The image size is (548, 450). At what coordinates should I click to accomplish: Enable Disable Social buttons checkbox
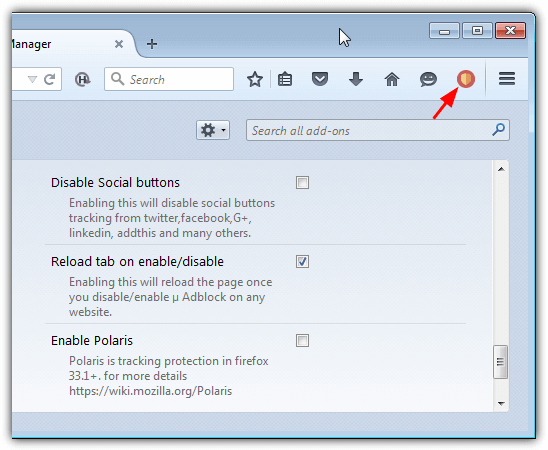[x=302, y=182]
